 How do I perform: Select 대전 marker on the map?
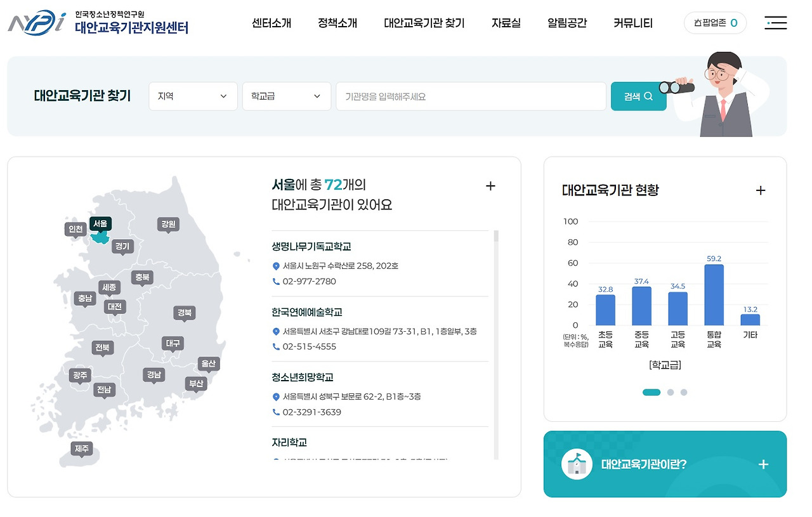point(115,307)
